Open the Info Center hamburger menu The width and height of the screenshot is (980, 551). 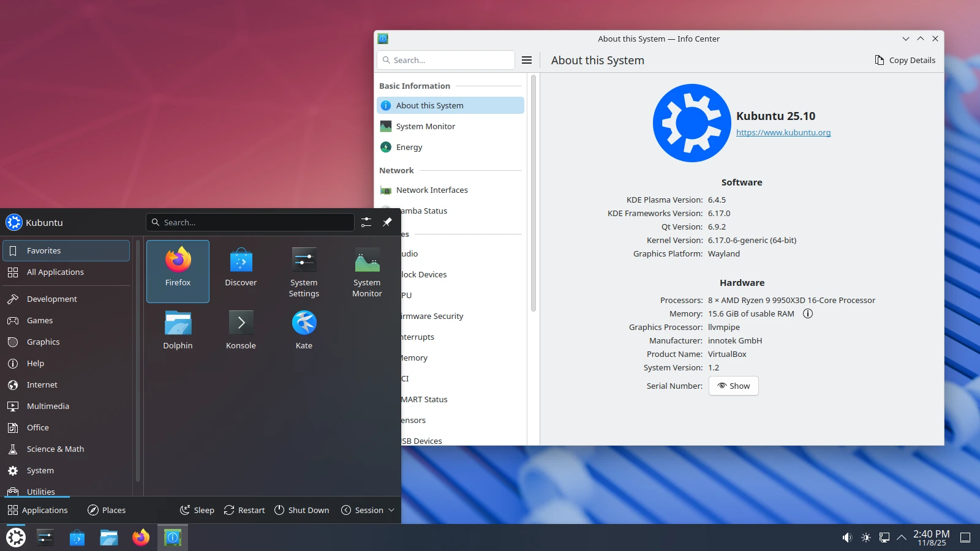(x=527, y=60)
